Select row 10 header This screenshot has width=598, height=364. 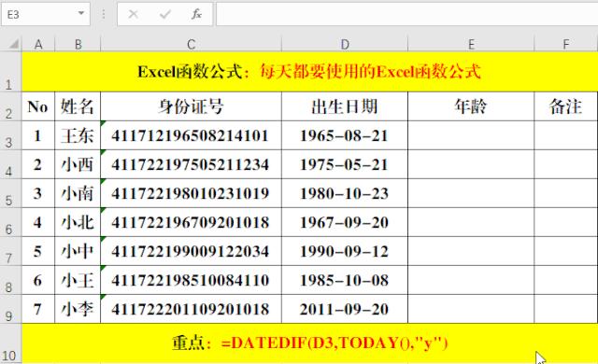tap(10, 343)
